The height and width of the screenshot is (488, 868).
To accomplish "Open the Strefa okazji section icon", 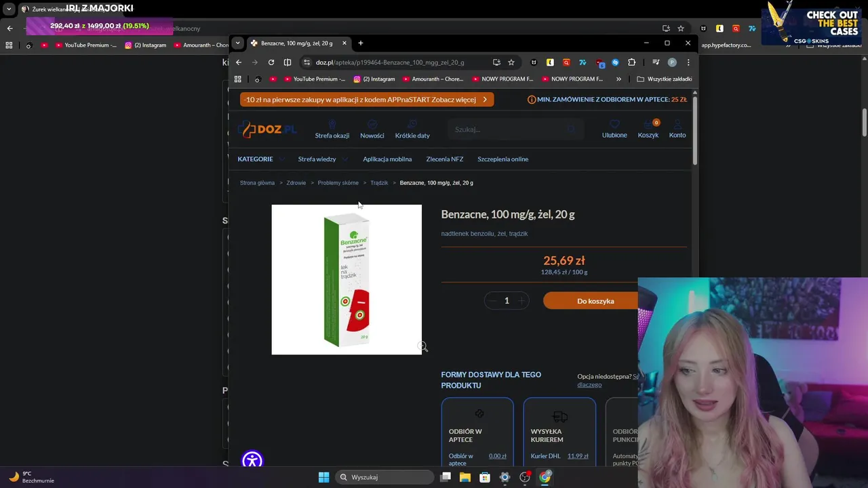I will tap(332, 125).
